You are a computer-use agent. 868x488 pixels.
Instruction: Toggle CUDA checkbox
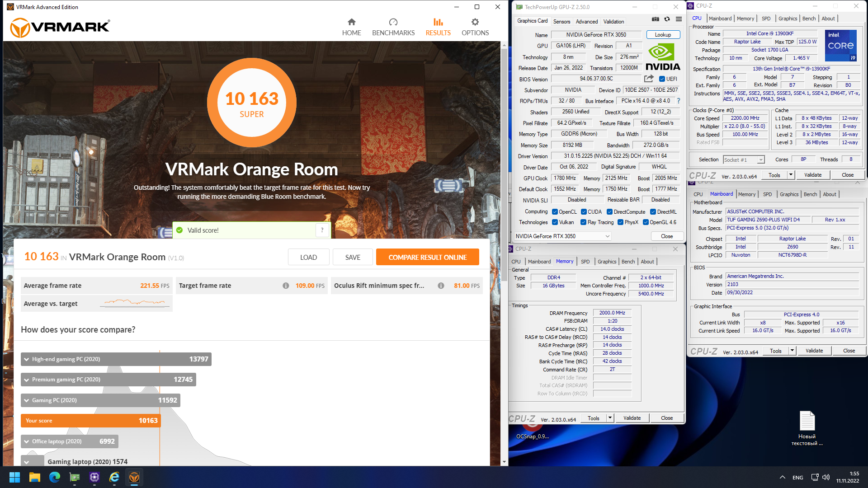click(x=584, y=212)
